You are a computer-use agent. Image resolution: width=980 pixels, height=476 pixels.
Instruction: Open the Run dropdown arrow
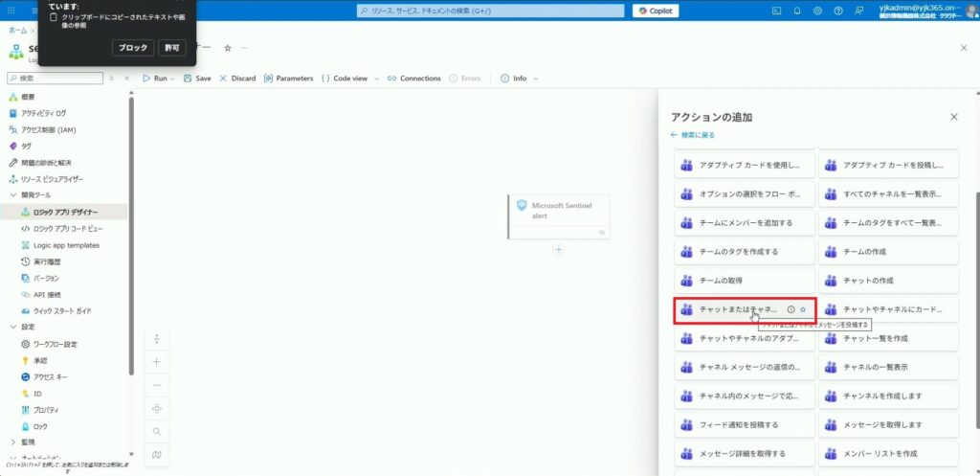coord(172,79)
